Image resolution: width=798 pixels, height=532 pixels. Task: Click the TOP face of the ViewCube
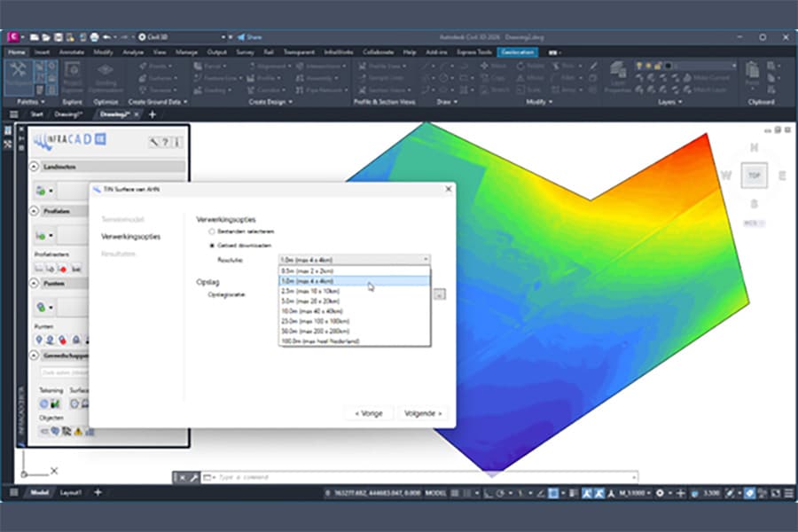pyautogui.click(x=754, y=176)
